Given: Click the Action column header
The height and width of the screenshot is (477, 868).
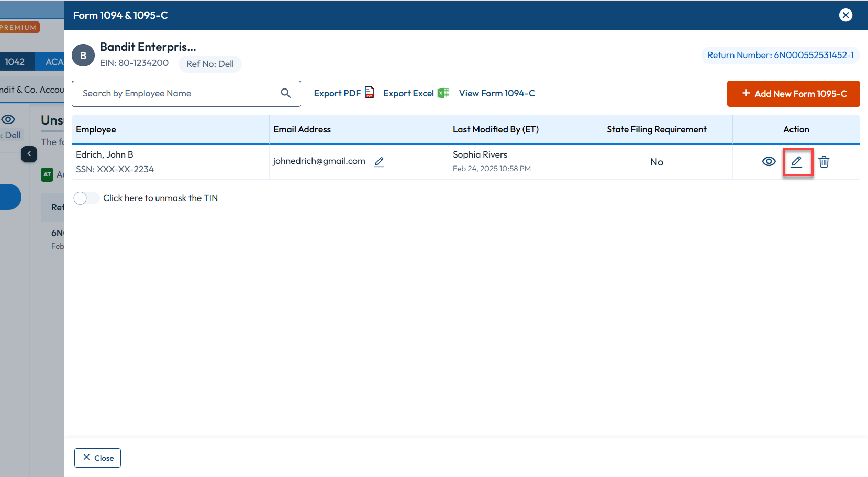Looking at the screenshot, I should pos(796,129).
